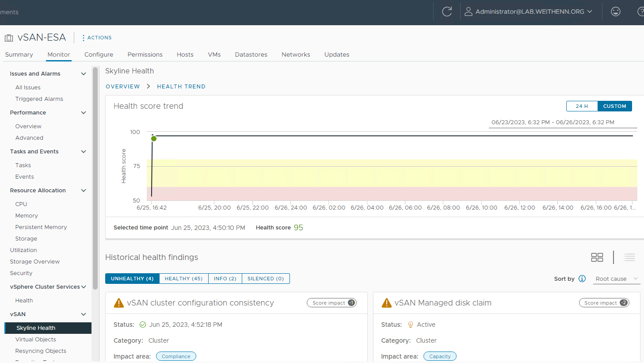Open All Issues in sidebar
Image resolution: width=644 pixels, height=363 pixels.
28,88
